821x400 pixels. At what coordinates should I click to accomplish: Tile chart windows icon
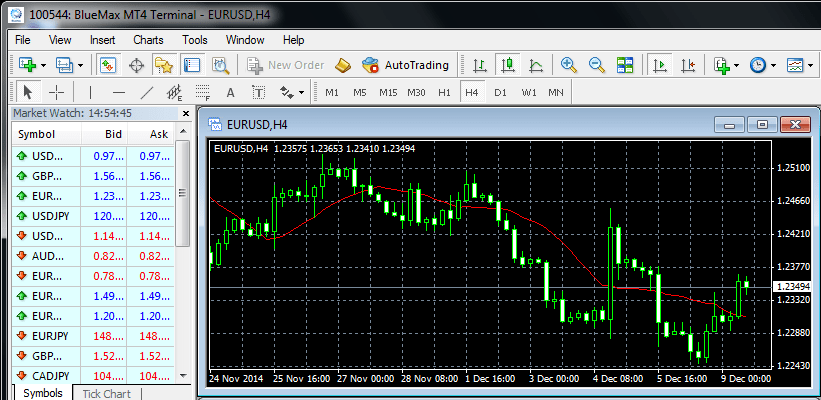coord(625,65)
